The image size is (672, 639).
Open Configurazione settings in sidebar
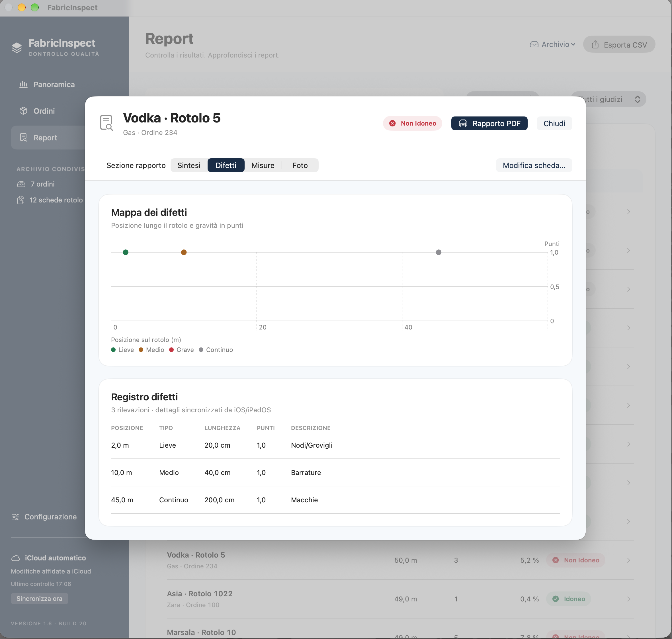(x=44, y=517)
